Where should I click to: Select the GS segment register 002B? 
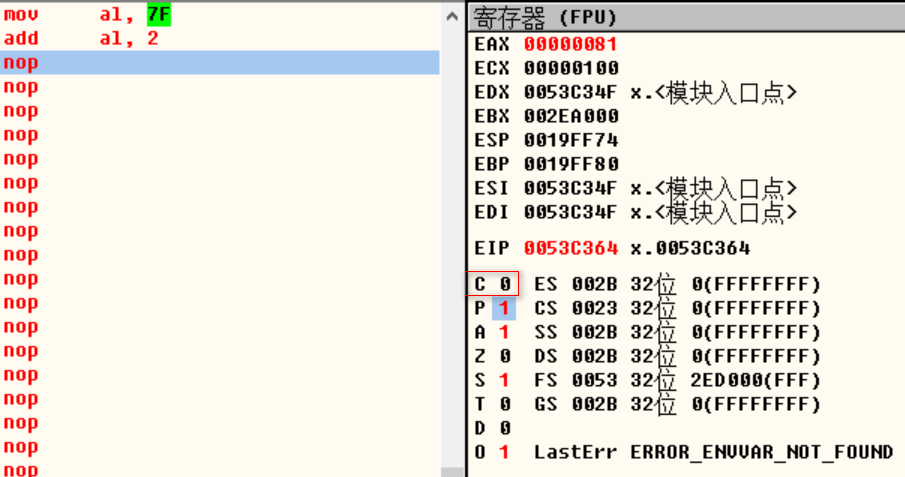(594, 404)
